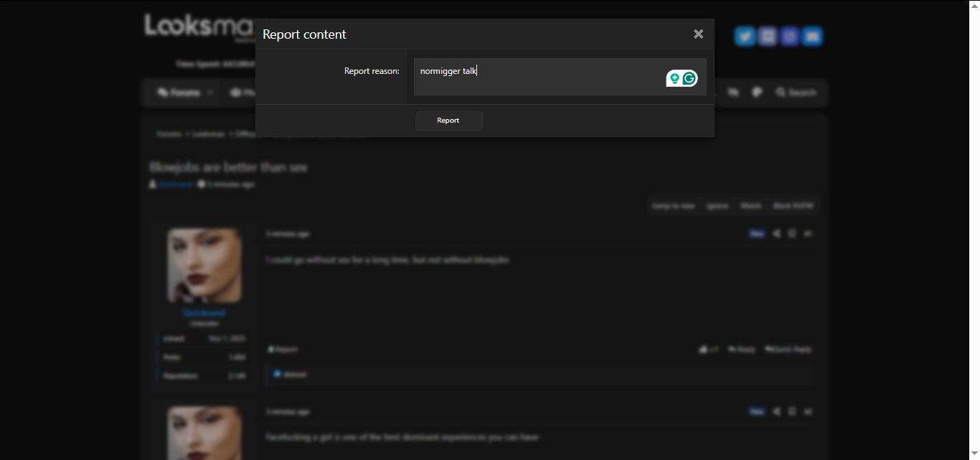The height and width of the screenshot is (460, 980).
Task: Toggle Watch on this thread
Action: pyautogui.click(x=750, y=206)
